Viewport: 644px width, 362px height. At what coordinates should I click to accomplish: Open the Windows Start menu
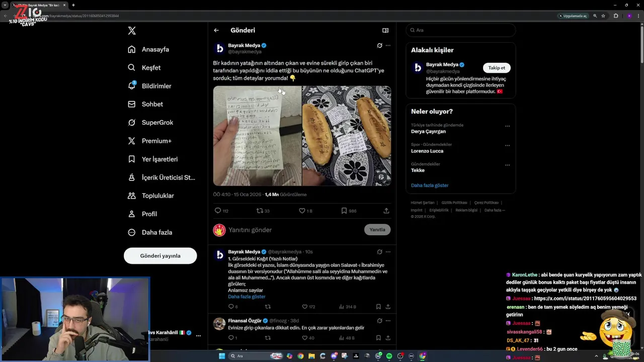pos(221,356)
